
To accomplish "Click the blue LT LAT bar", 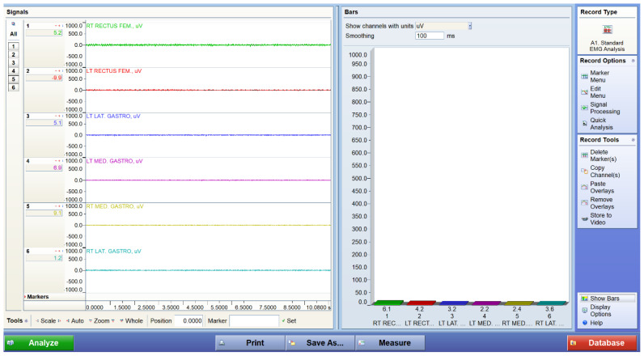I will coord(453,303).
